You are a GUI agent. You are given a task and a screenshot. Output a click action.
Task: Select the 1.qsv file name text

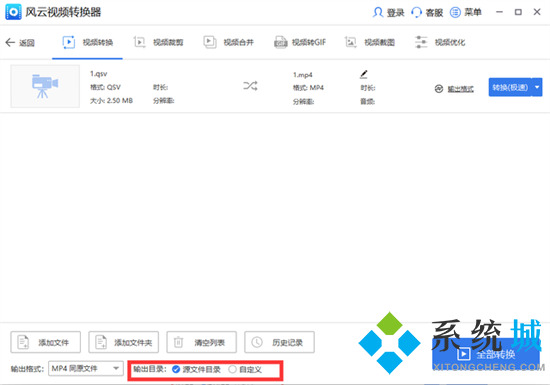pos(99,74)
